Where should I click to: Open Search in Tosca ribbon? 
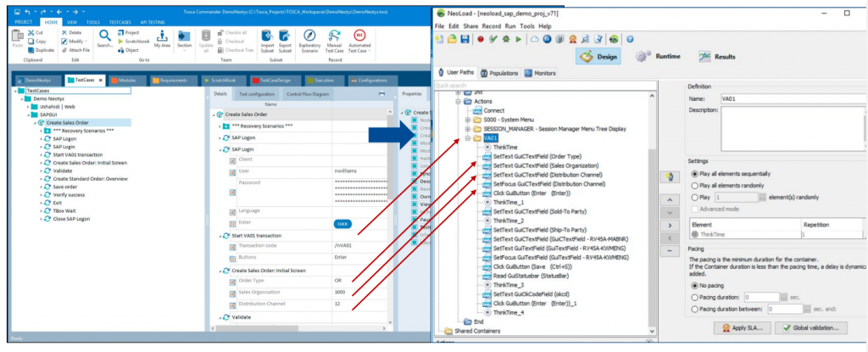coord(104,39)
